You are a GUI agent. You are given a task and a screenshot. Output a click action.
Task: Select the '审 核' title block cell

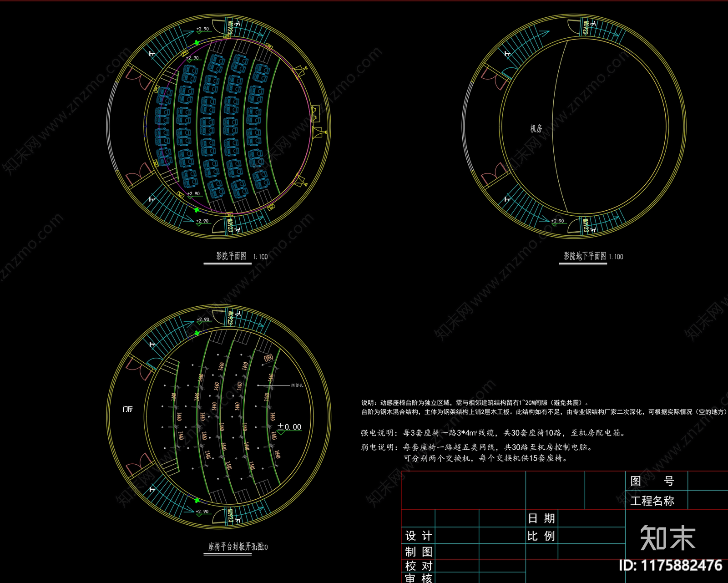tap(419, 578)
